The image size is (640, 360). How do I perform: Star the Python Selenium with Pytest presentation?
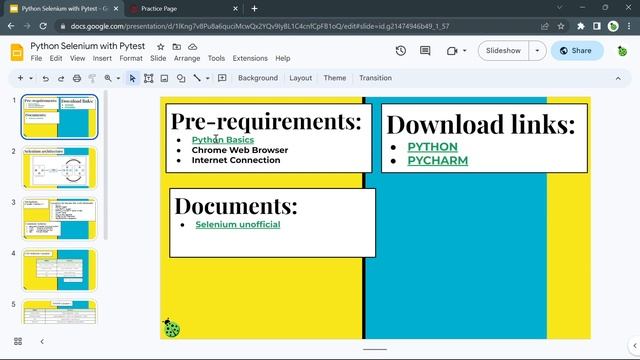click(161, 47)
